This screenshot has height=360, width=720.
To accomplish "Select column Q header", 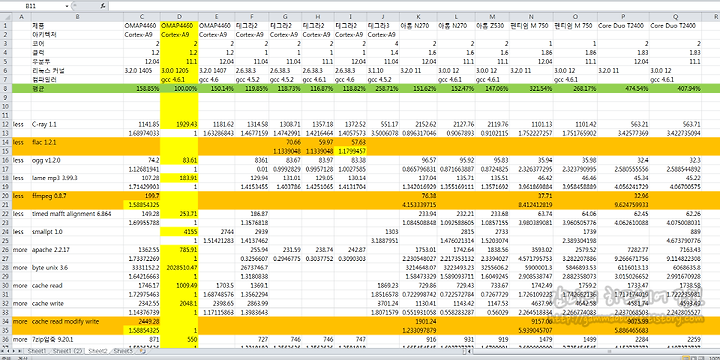I will click(675, 17).
